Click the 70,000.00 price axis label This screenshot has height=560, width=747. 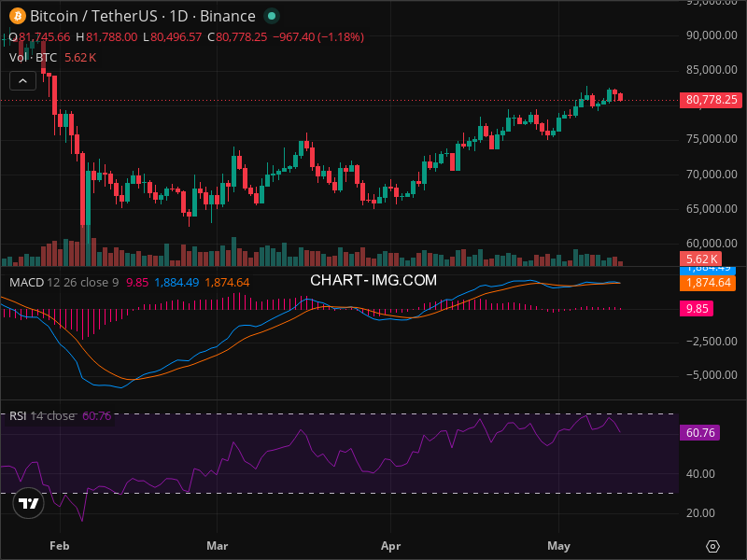point(712,175)
